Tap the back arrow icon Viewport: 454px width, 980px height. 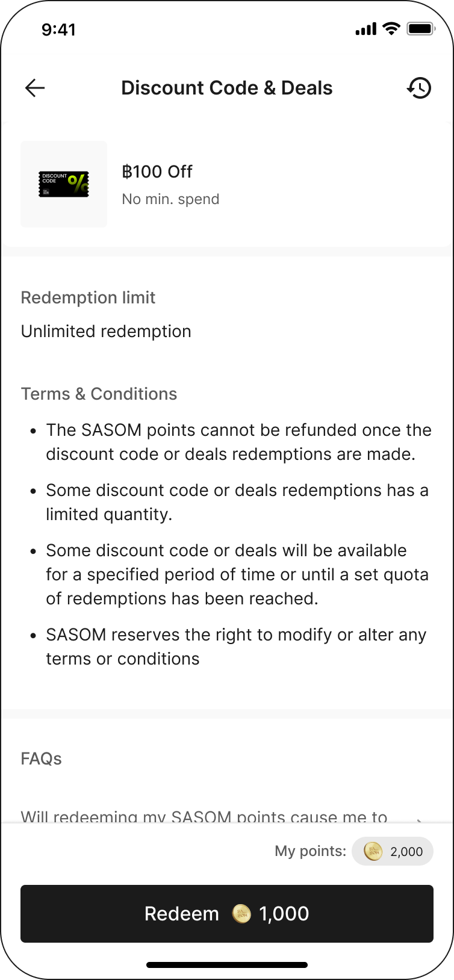[35, 88]
